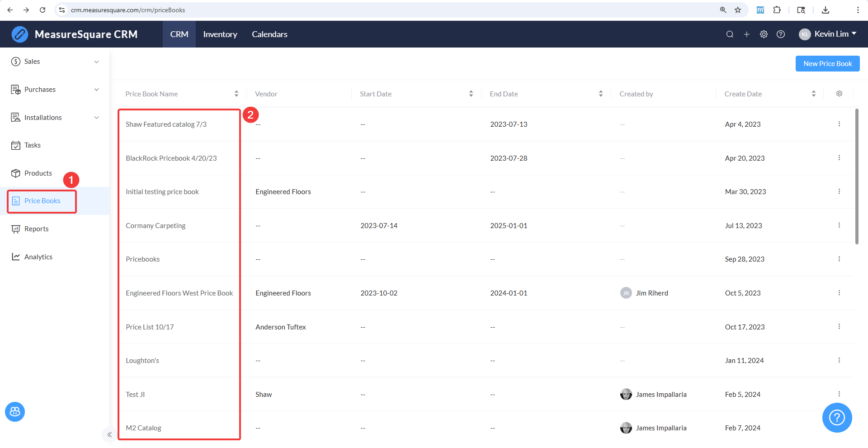Open Reports in the sidebar

(x=55, y=229)
